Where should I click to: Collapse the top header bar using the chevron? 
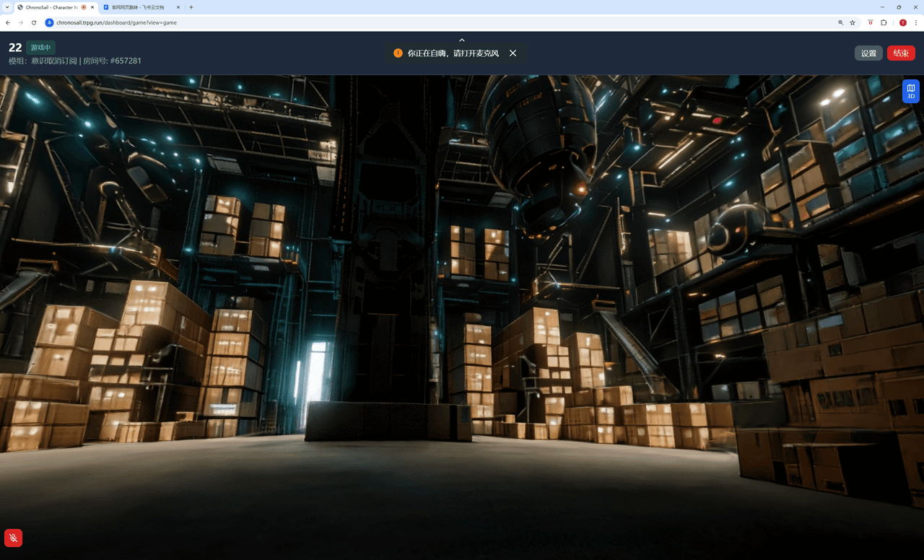click(462, 40)
